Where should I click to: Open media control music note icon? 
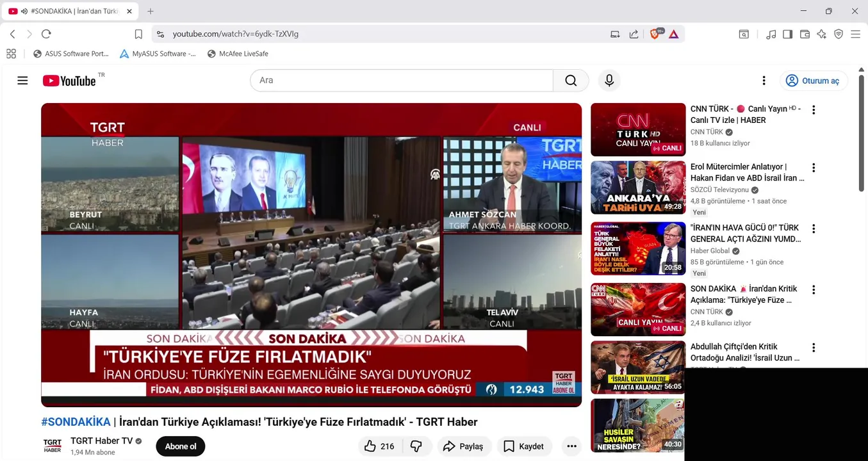771,34
